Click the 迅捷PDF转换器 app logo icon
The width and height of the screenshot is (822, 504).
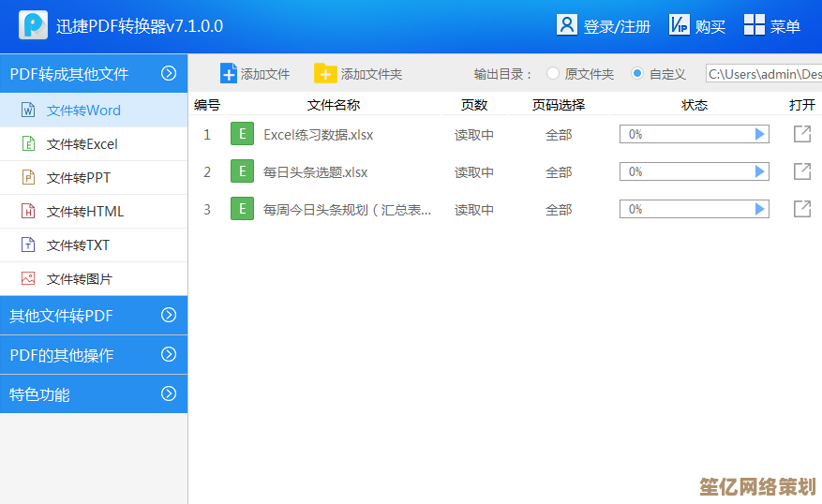coord(33,24)
